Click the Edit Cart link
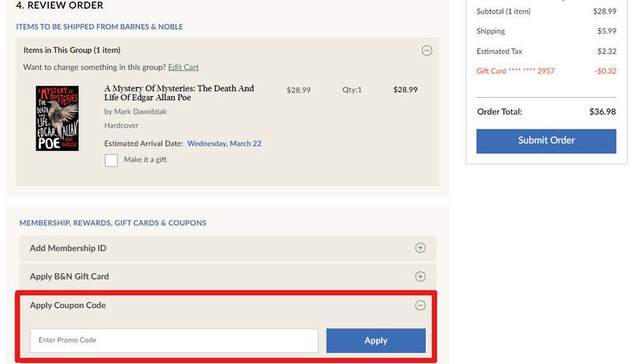Screen dimensions: 632x364 (x=183, y=68)
